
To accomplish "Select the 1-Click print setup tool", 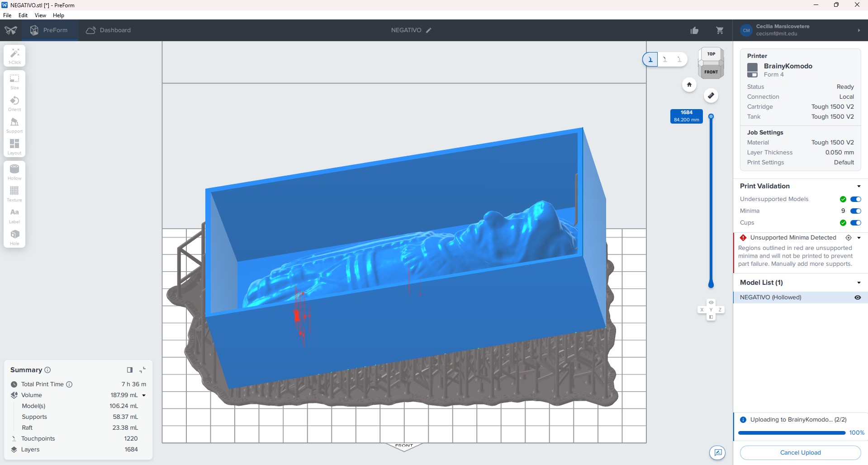I will click(14, 56).
